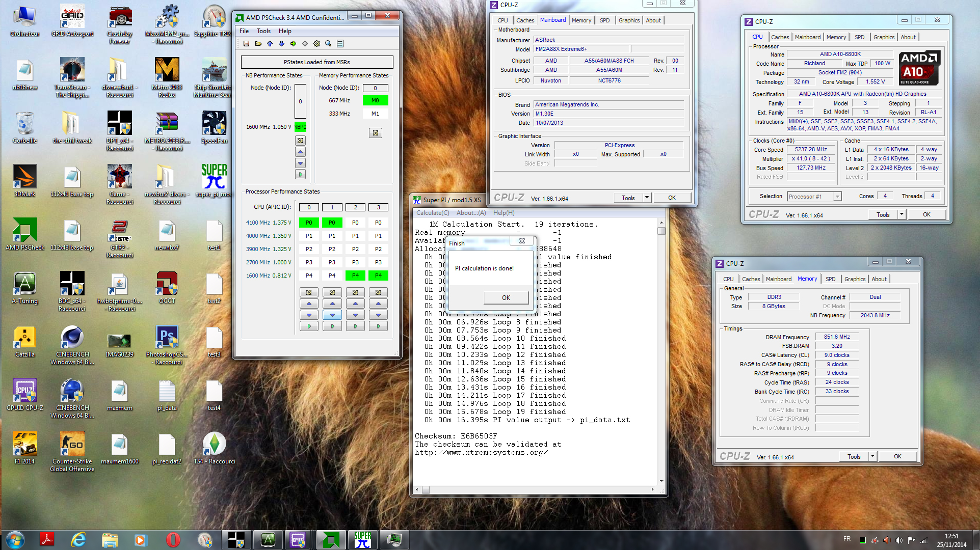Click the NB states up arrow button
Viewport: 980px width, 550px height.
(x=300, y=152)
